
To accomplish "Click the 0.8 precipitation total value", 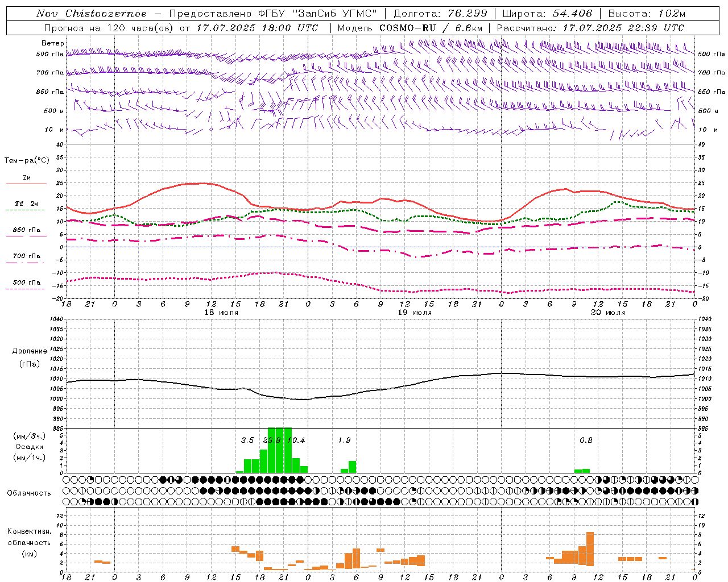I will [586, 440].
